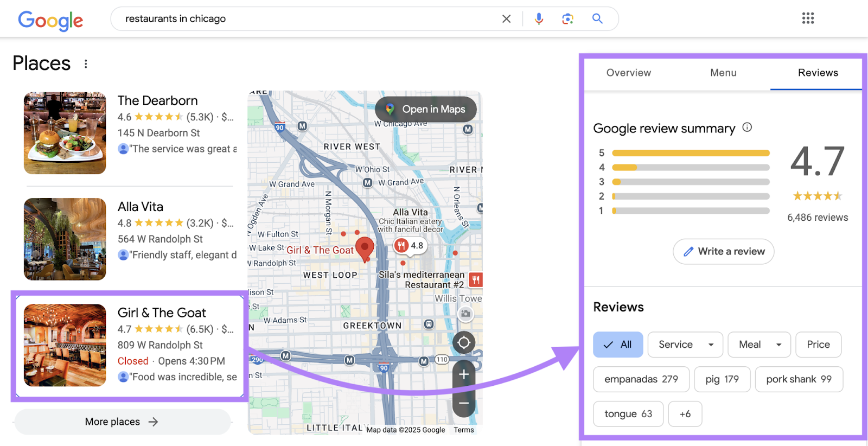This screenshot has height=446, width=868.
Task: Switch to the Overview tab
Action: click(x=628, y=73)
